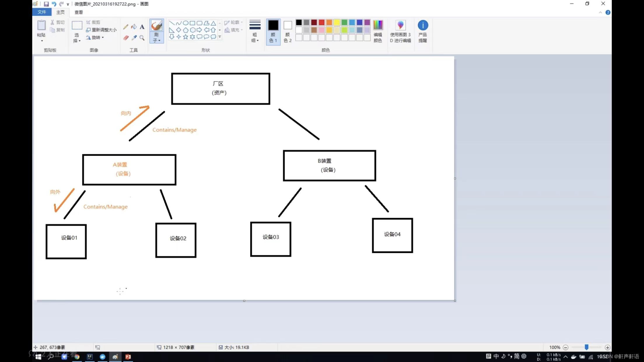The image size is (644, 362).
Task: Click zoom in plus button in status bar
Action: [x=608, y=347]
